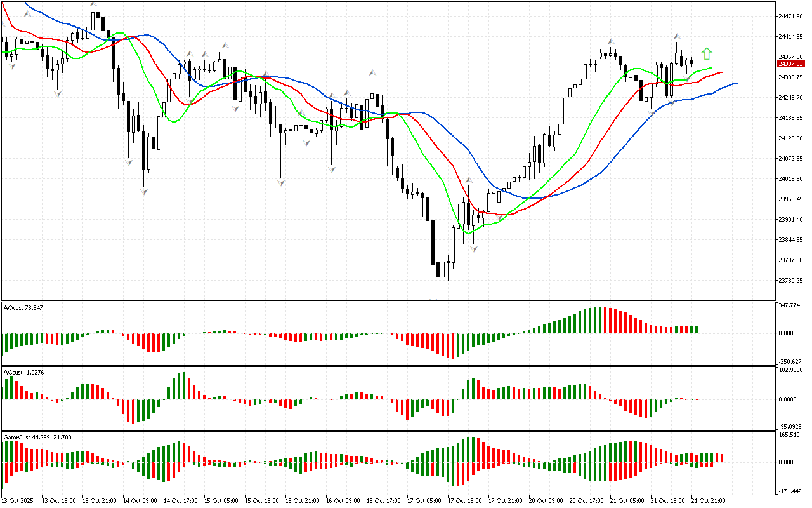Click the red current price label 24337.62
The image size is (812, 508).
click(x=790, y=64)
